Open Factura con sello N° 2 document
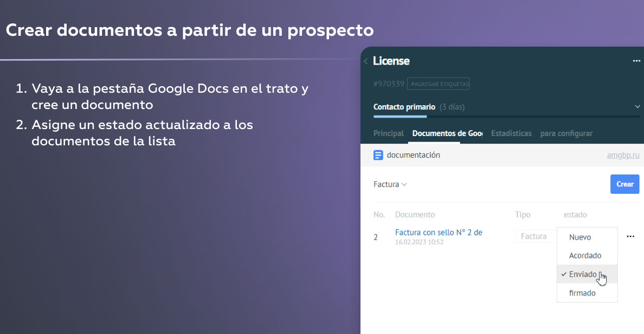This screenshot has width=644, height=334. click(439, 233)
